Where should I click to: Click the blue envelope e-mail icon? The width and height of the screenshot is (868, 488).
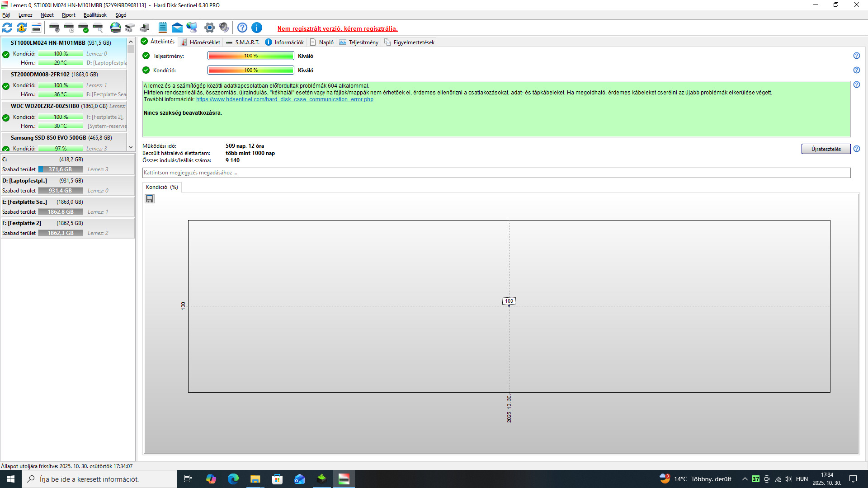177,28
